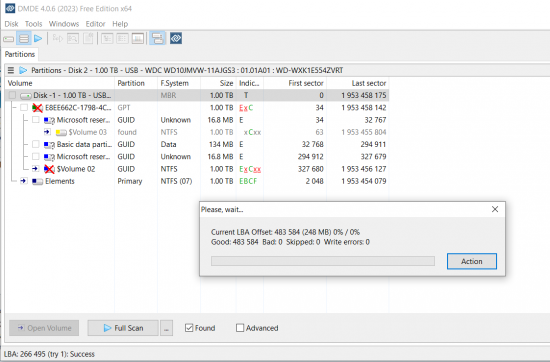Click the Indic.. column header
Viewport: 550px width, 362px height.
point(250,83)
